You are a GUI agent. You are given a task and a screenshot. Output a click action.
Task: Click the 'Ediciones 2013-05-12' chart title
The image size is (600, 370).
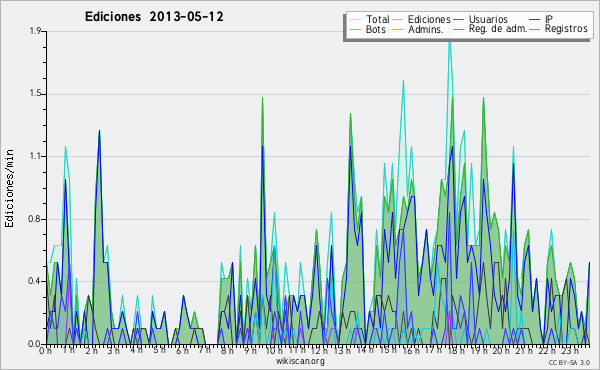click(154, 17)
